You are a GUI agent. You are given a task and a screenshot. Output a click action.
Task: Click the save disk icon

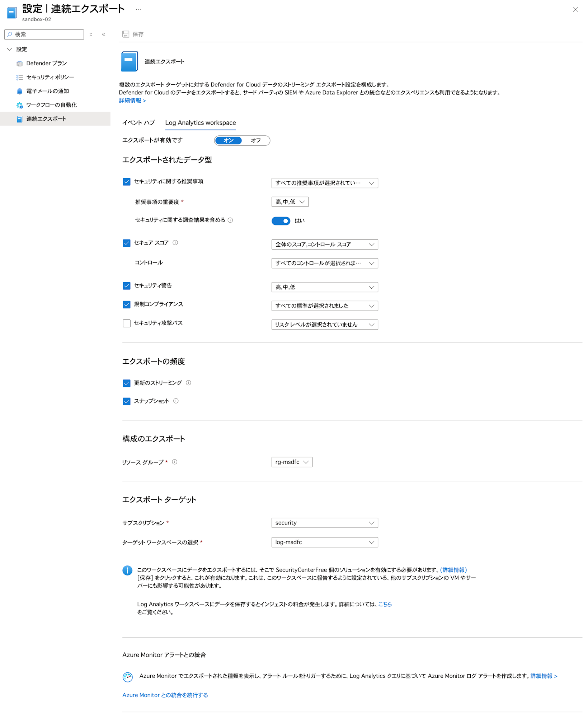click(126, 34)
